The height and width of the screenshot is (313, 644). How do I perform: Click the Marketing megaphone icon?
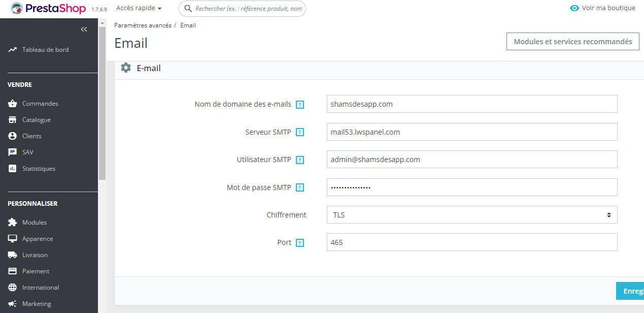coord(13,304)
